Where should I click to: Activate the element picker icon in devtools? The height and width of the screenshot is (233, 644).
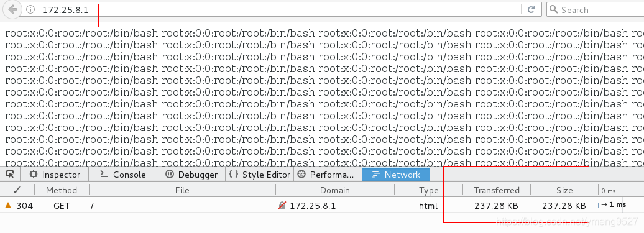click(10, 175)
